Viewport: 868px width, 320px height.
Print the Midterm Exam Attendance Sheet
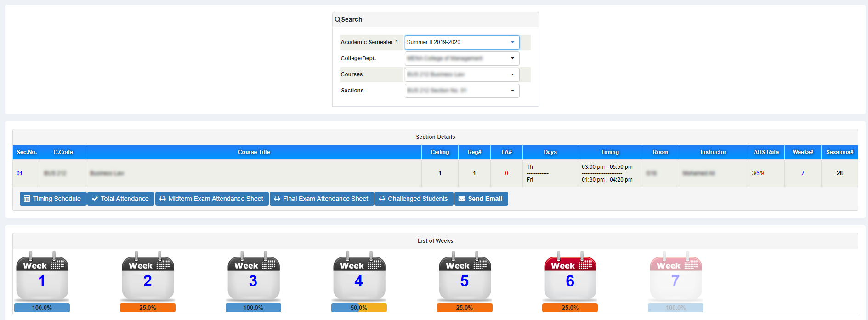click(212, 199)
